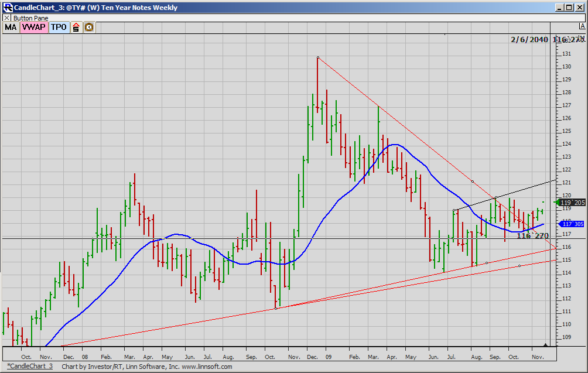Click the small triangle marker on time axis
The width and height of the screenshot is (588, 373).
tap(546, 344)
